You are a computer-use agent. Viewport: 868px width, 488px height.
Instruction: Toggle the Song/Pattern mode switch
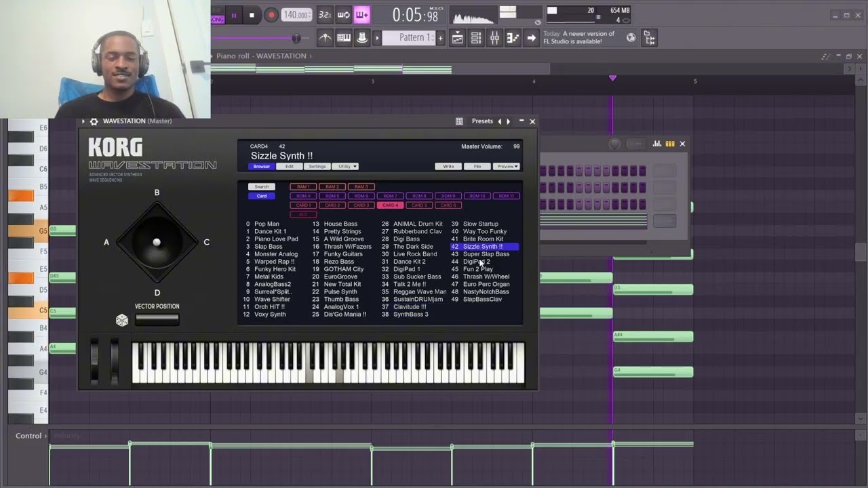[217, 15]
